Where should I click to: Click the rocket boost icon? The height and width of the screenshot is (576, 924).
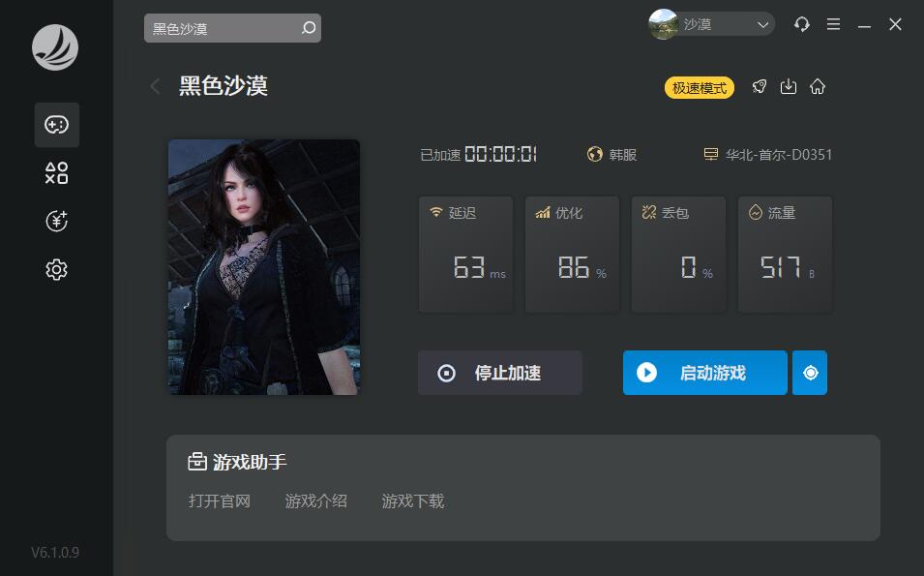[760, 87]
